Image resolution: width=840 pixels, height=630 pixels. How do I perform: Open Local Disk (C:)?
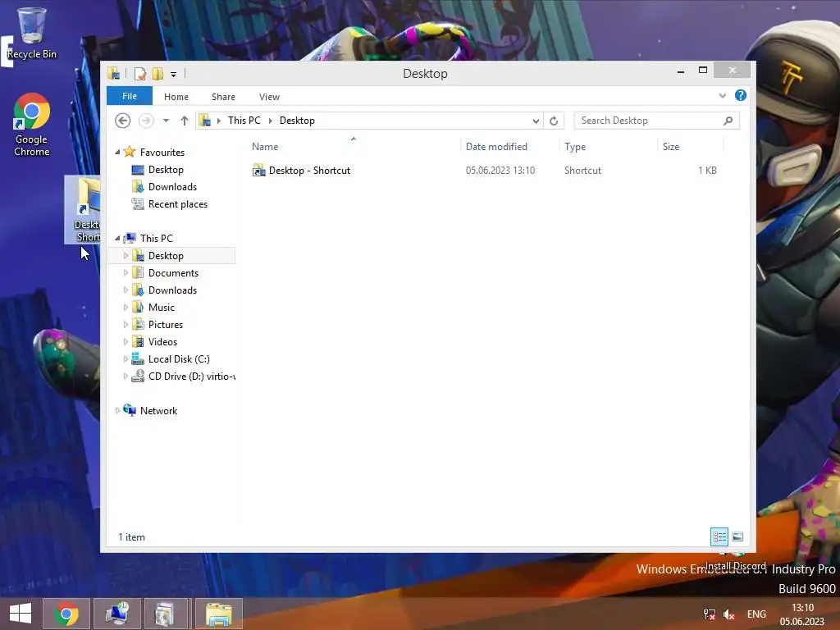[179, 359]
